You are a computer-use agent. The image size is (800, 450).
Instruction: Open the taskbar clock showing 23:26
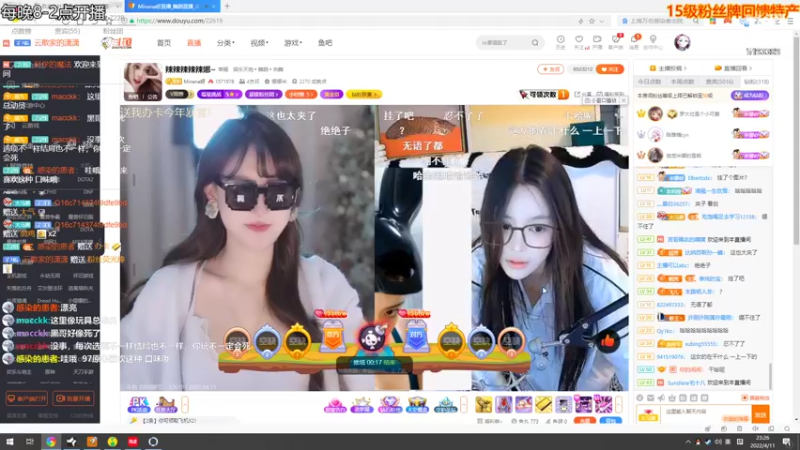pyautogui.click(x=763, y=442)
